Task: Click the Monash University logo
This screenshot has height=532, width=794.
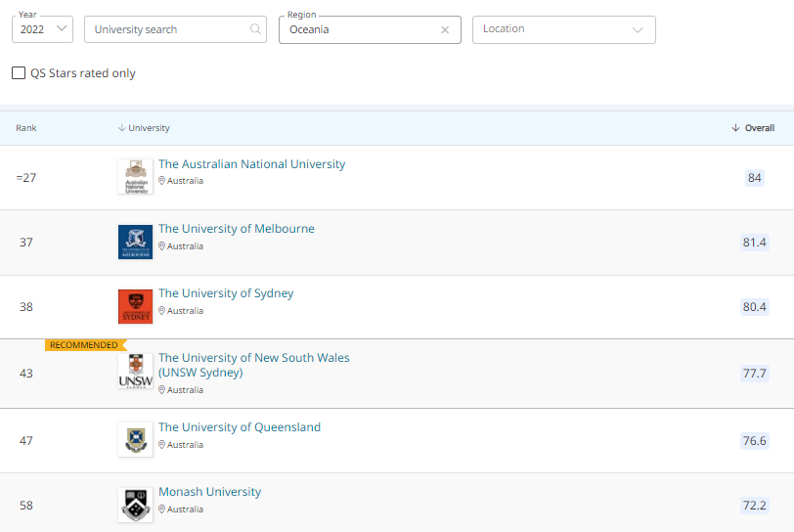Action: (x=135, y=505)
